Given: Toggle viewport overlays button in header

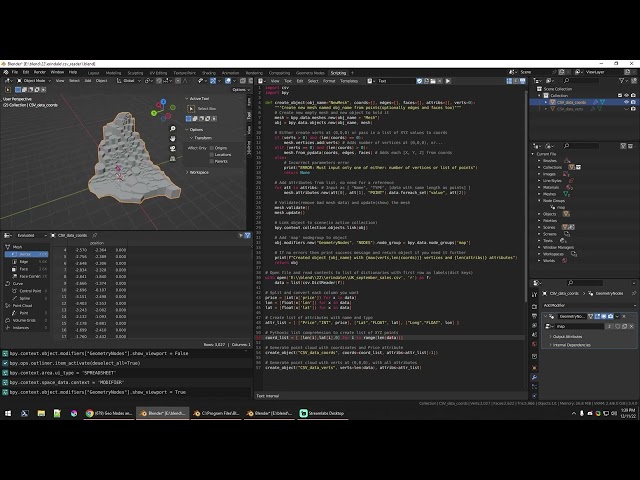Looking at the screenshot, I should pos(228,81).
